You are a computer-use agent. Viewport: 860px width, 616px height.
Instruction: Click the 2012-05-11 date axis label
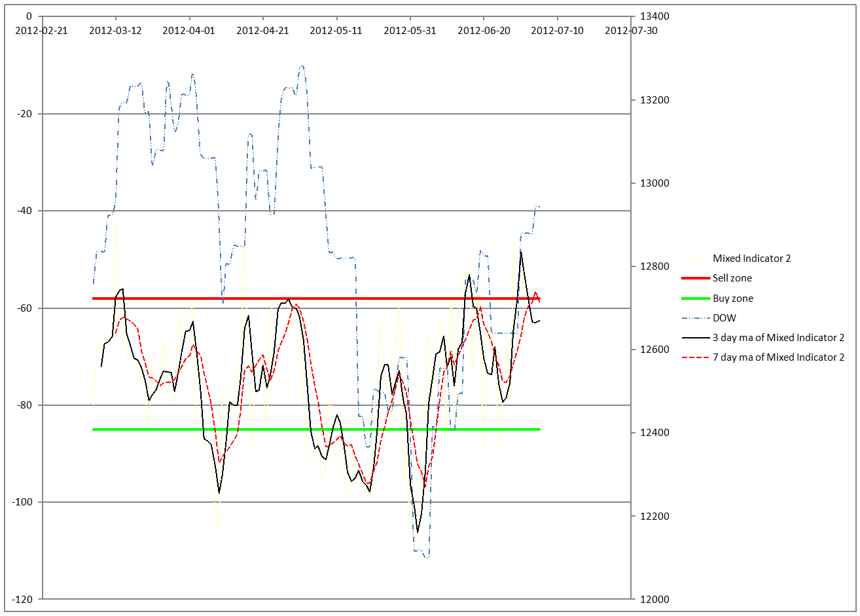(x=336, y=30)
